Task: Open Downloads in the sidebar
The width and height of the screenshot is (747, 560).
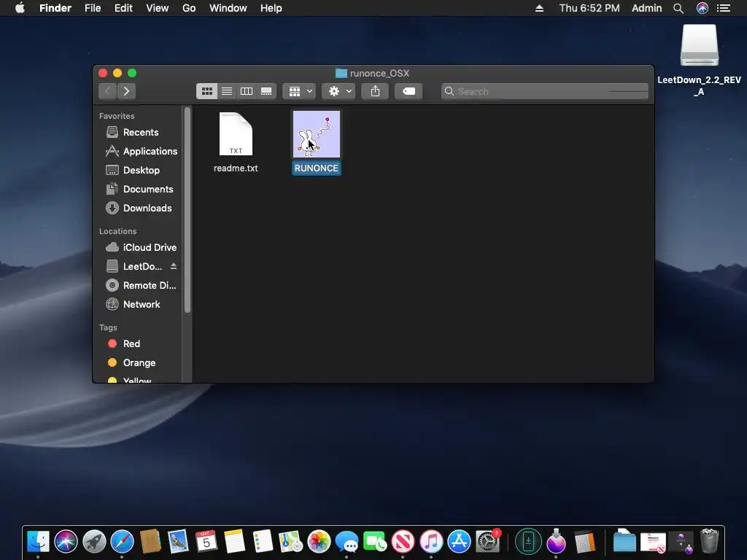Action: point(139,208)
